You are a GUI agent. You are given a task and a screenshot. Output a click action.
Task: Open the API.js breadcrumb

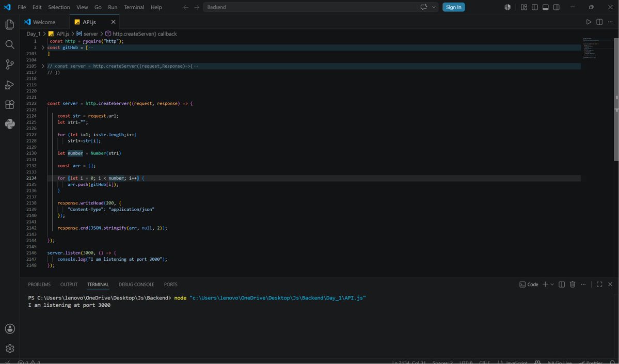59,34
